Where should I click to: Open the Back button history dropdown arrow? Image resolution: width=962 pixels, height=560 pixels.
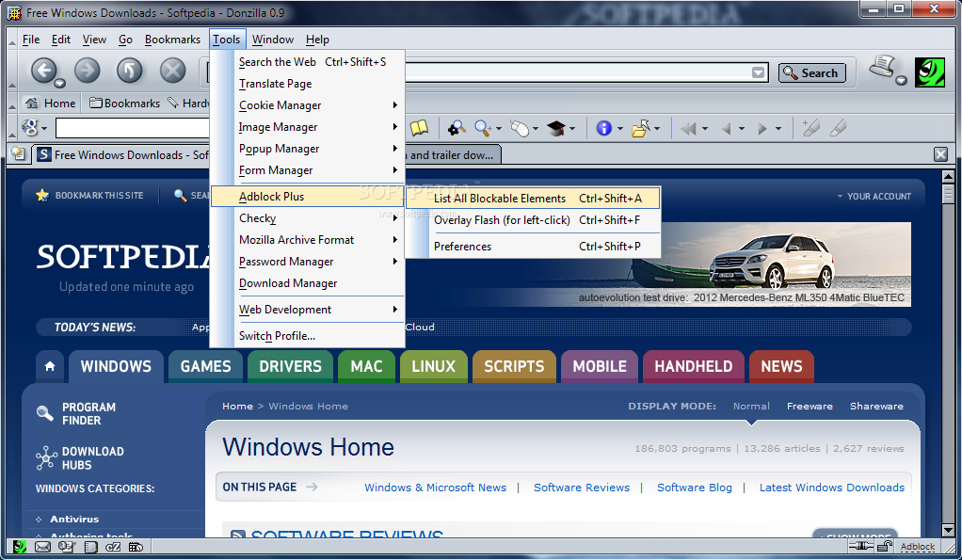[59, 83]
